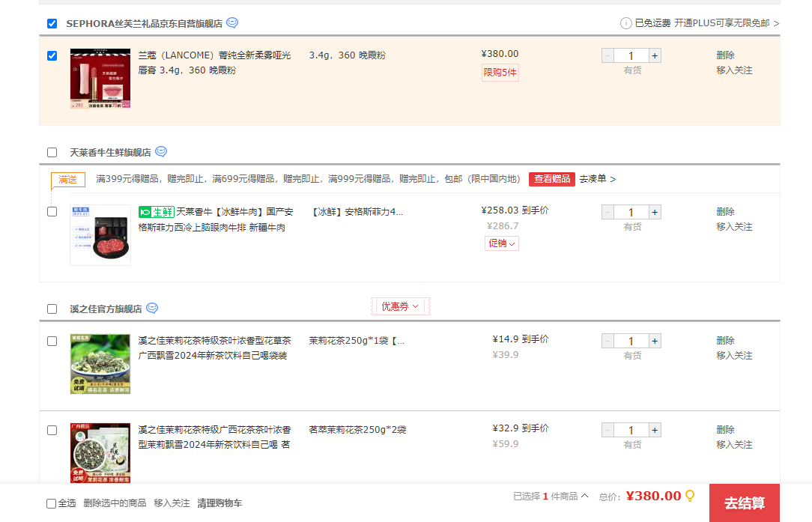Click the free shipping info icon

coord(625,23)
